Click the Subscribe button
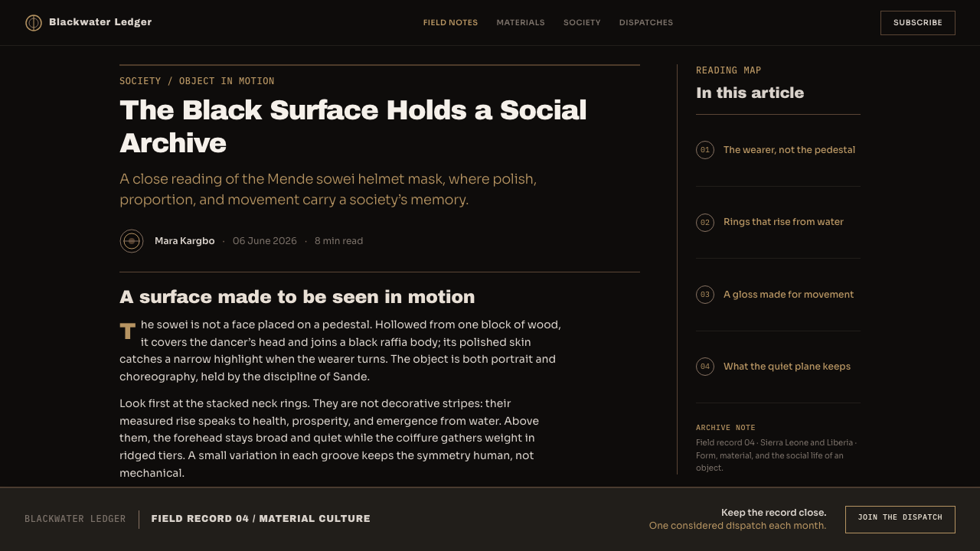The width and height of the screenshot is (980, 551). pos(918,23)
